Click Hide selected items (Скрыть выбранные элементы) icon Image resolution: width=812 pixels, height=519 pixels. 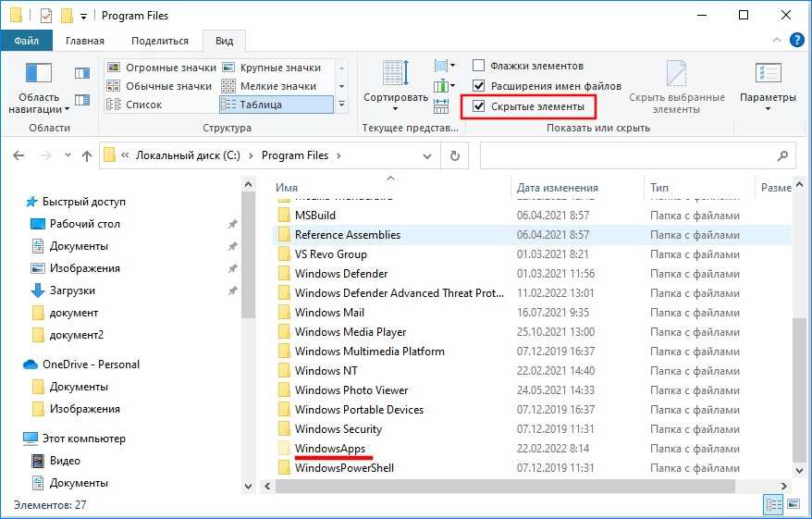tap(676, 76)
